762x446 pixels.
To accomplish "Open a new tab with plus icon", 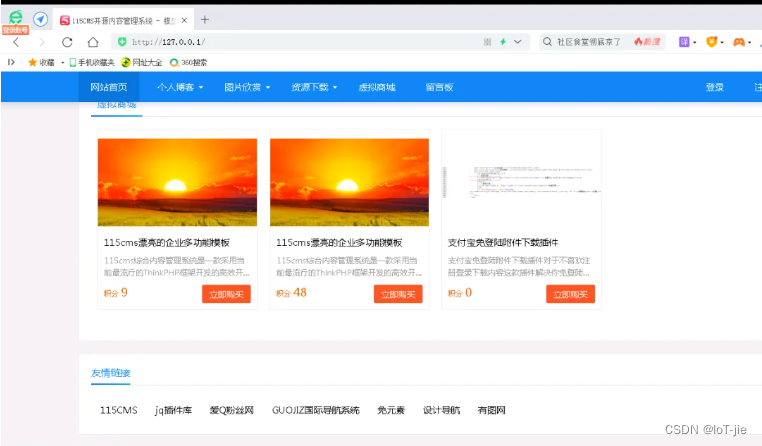I will (x=205, y=19).
